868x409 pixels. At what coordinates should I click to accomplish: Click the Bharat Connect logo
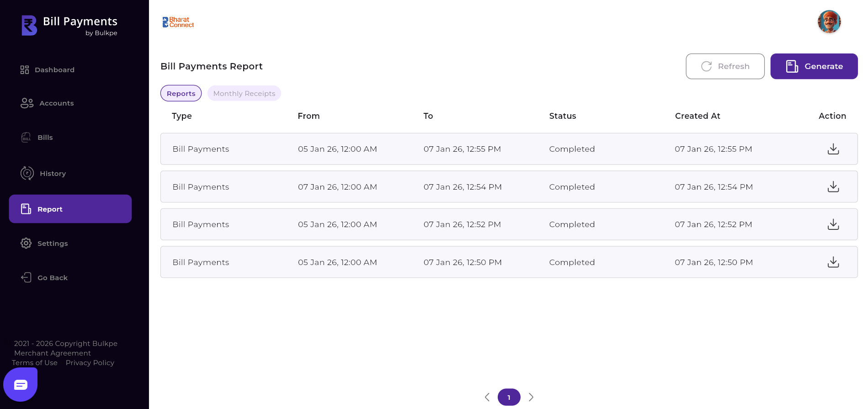(178, 22)
